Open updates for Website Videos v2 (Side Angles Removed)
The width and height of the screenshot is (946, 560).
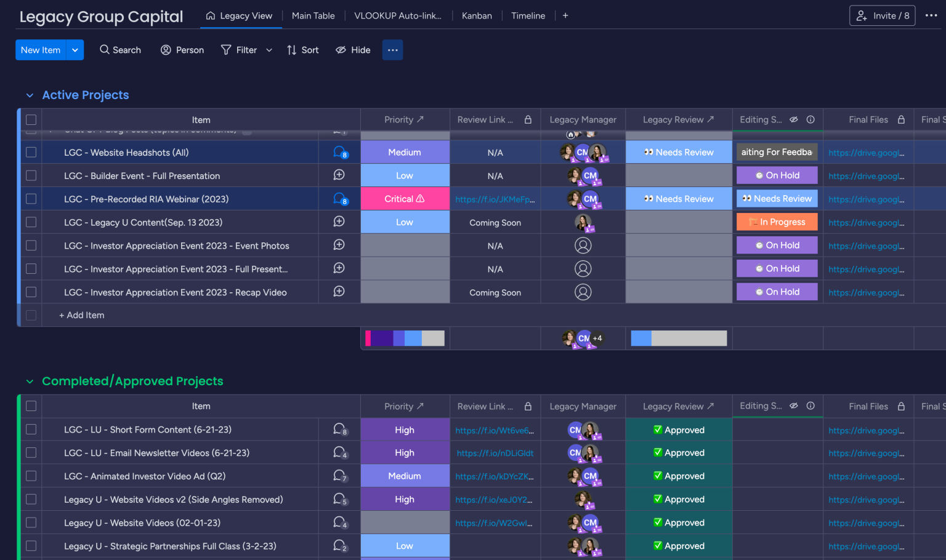click(340, 499)
